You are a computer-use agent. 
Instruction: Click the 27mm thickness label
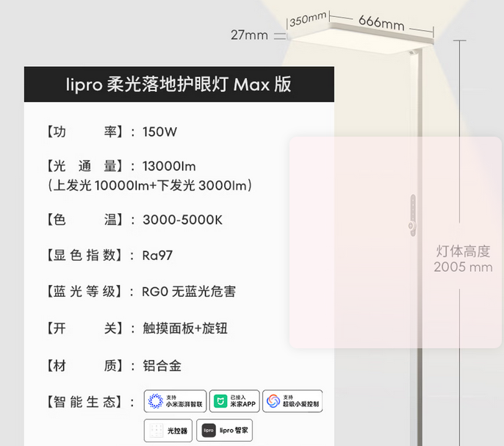click(250, 35)
